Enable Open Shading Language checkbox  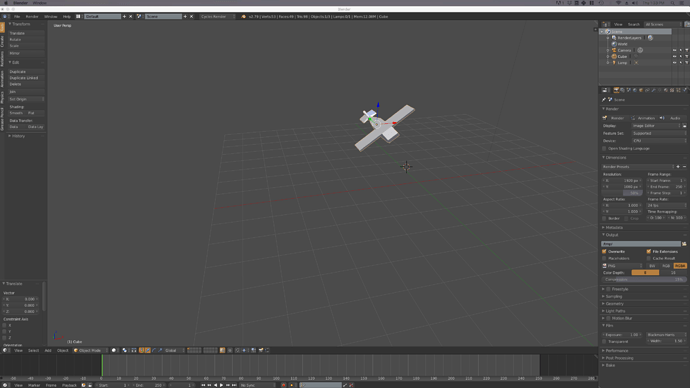604,149
